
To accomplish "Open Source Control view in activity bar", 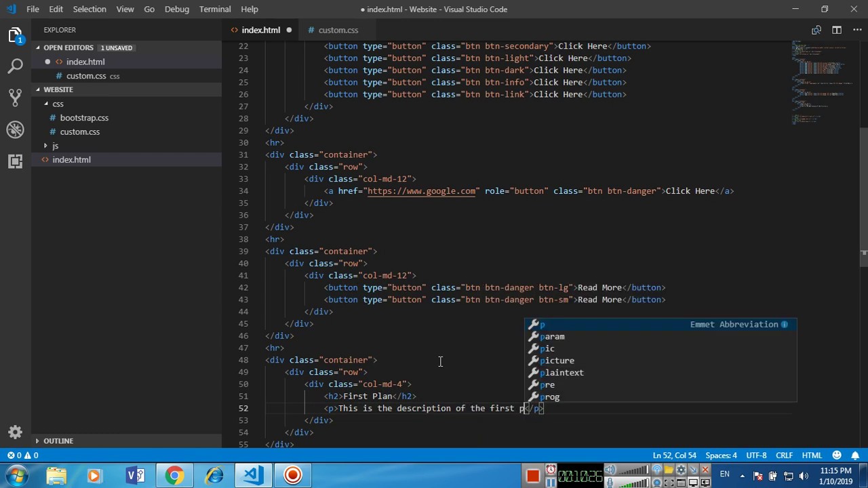I will (x=15, y=98).
